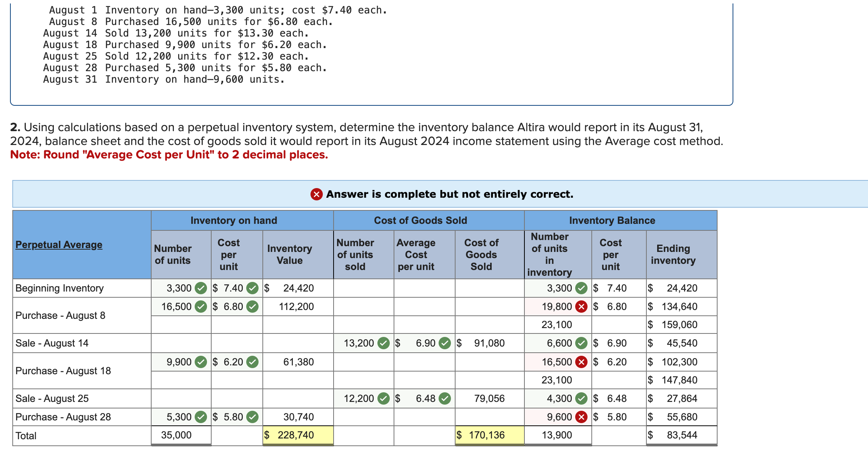Click the 35,000 total units cell
868x450 pixels.
click(x=177, y=435)
